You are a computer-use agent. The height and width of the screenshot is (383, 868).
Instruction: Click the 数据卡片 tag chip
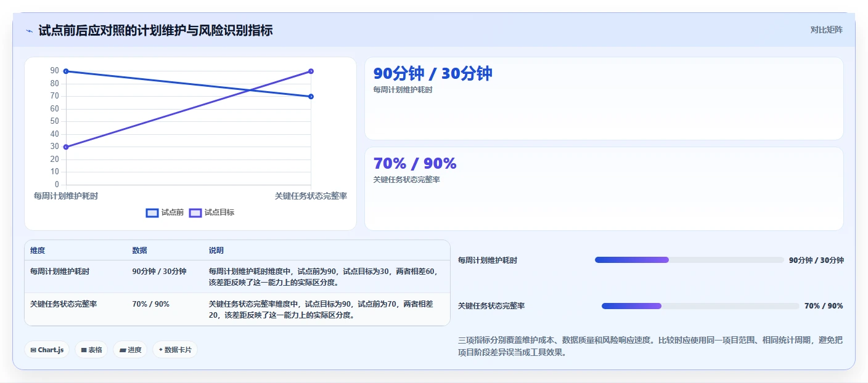click(175, 350)
